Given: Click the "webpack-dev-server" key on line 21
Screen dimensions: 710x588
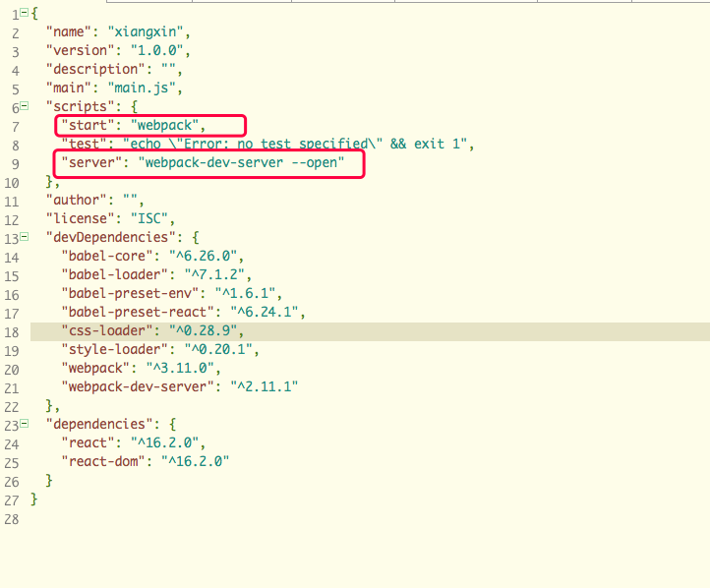Looking at the screenshot, I should click(138, 386).
